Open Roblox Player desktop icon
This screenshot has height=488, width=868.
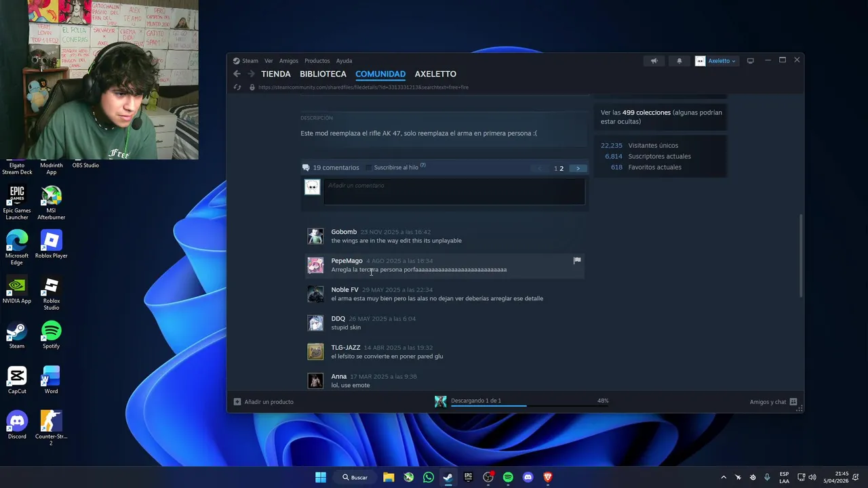(x=52, y=245)
